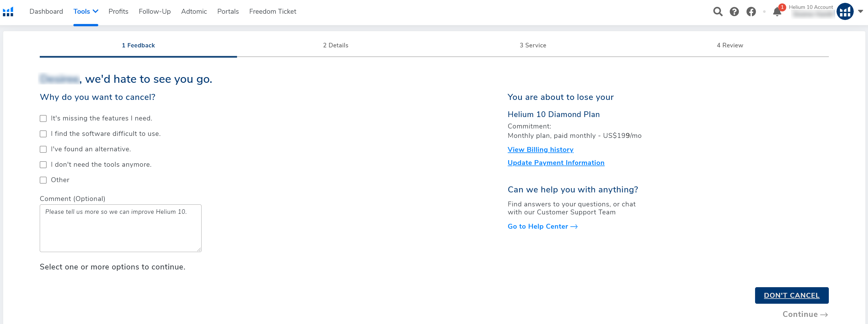The height and width of the screenshot is (324, 868).
Task: Expand the account dropdown caret
Action: point(860,11)
